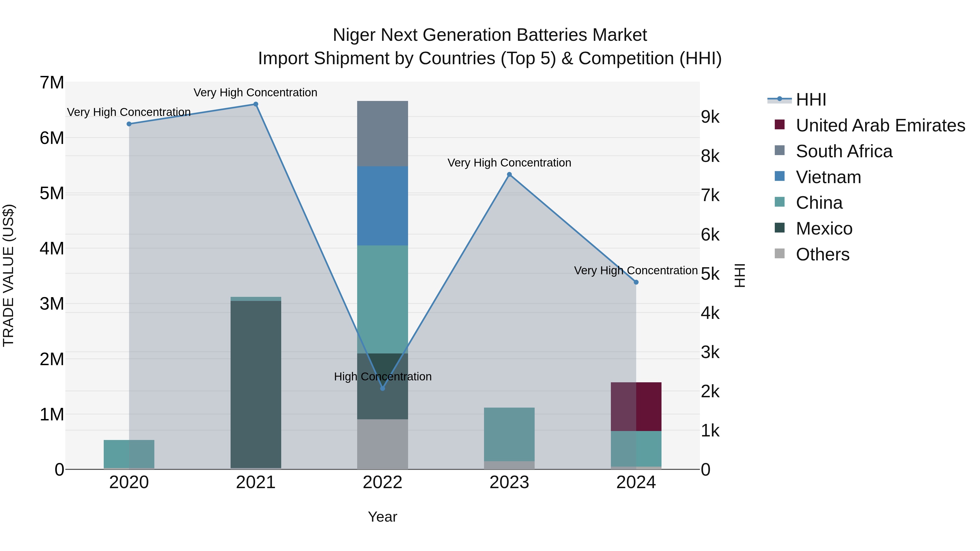Click the HHI data point for 2024
The height and width of the screenshot is (551, 980).
(636, 282)
